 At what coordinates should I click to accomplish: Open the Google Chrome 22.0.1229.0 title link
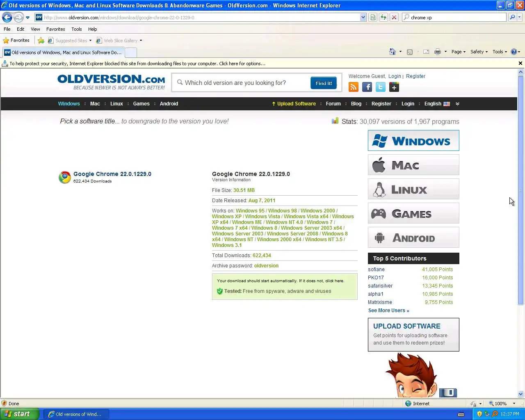click(x=112, y=174)
